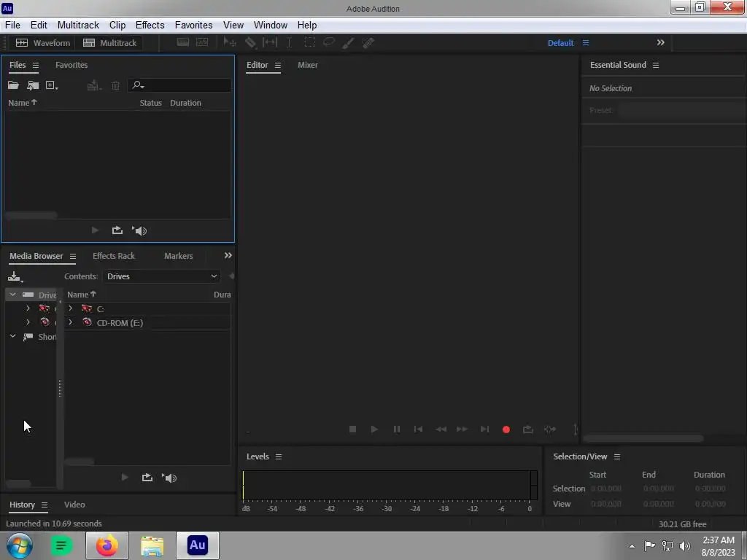This screenshot has width=747, height=560.
Task: Switch to the Mixer tab
Action: point(308,65)
